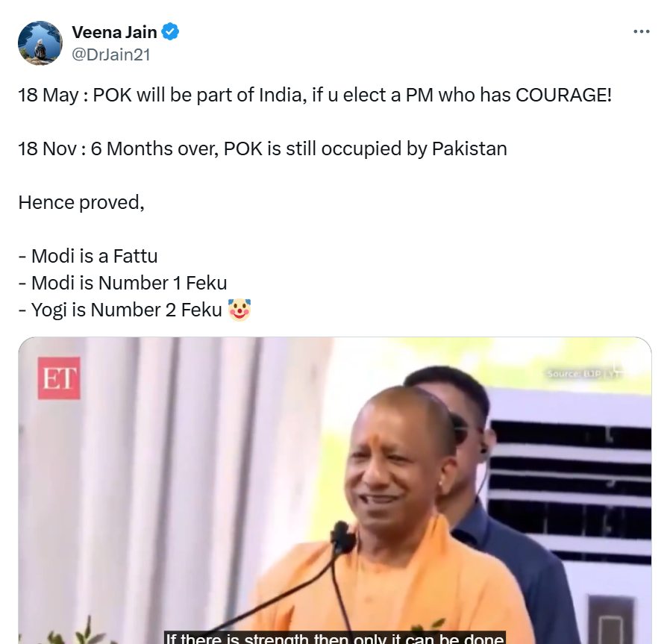This screenshot has width=670, height=644.
Task: Play the embedded video of the speaker
Action: [335, 490]
